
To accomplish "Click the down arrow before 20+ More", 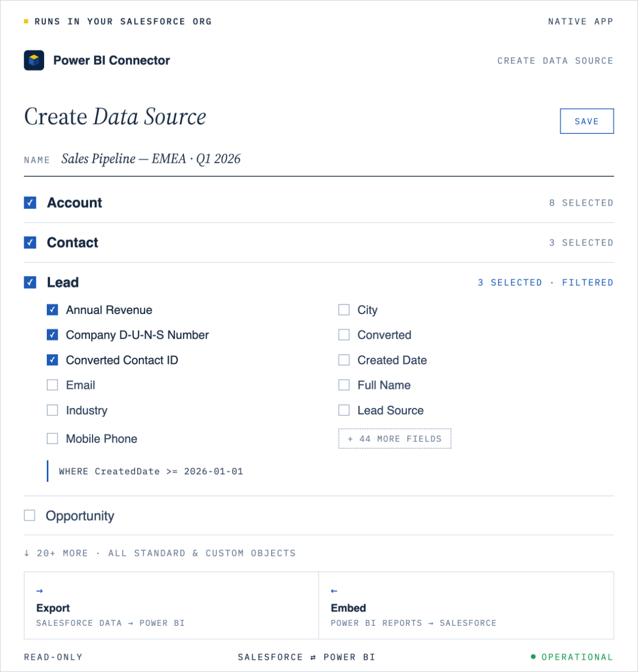I will (x=27, y=553).
